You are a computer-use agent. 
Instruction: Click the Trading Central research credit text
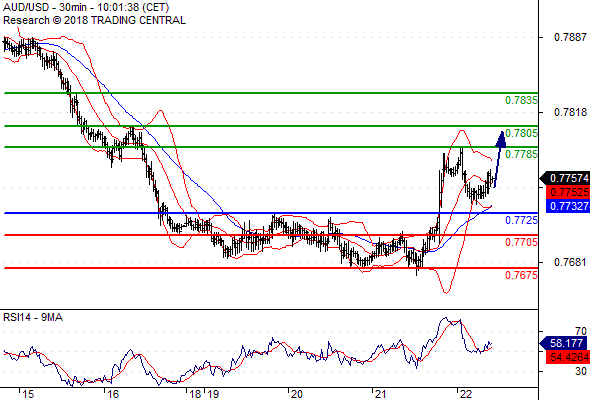[94, 20]
